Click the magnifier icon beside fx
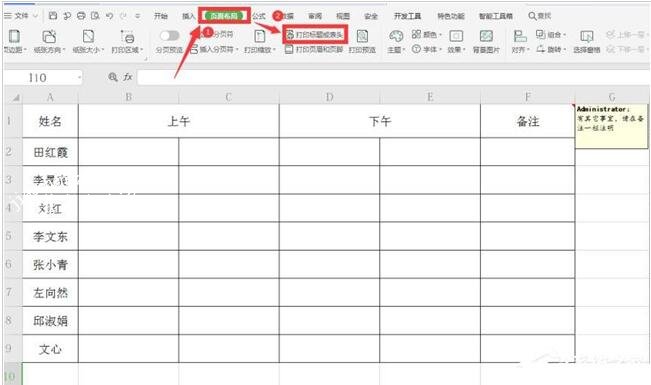This screenshot has width=651, height=385. pyautogui.click(x=113, y=77)
